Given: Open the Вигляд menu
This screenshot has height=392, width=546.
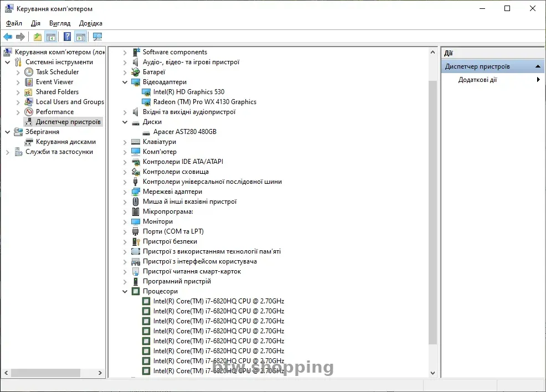Looking at the screenshot, I should 59,23.
